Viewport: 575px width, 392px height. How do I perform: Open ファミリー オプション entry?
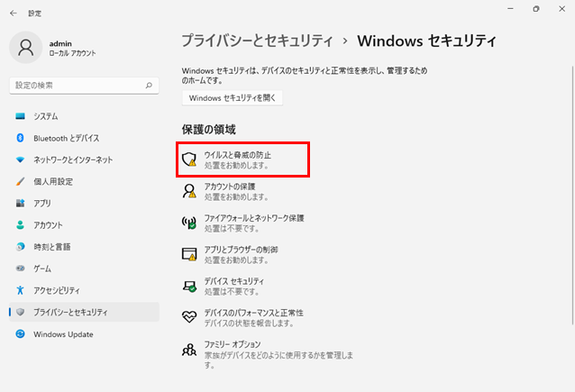(268, 354)
